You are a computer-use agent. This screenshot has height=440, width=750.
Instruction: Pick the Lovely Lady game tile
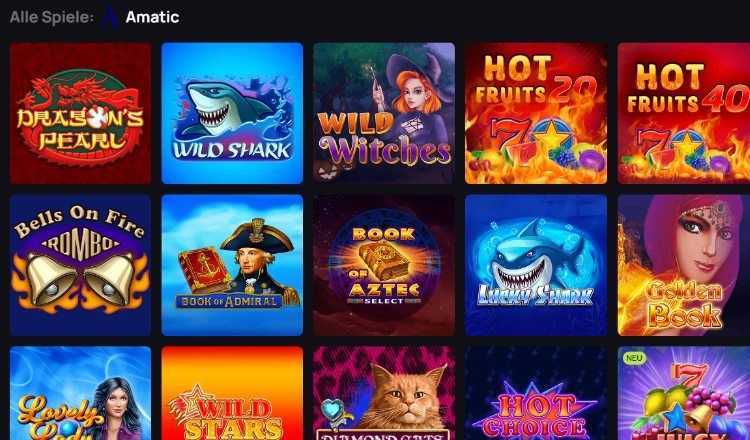click(x=80, y=393)
